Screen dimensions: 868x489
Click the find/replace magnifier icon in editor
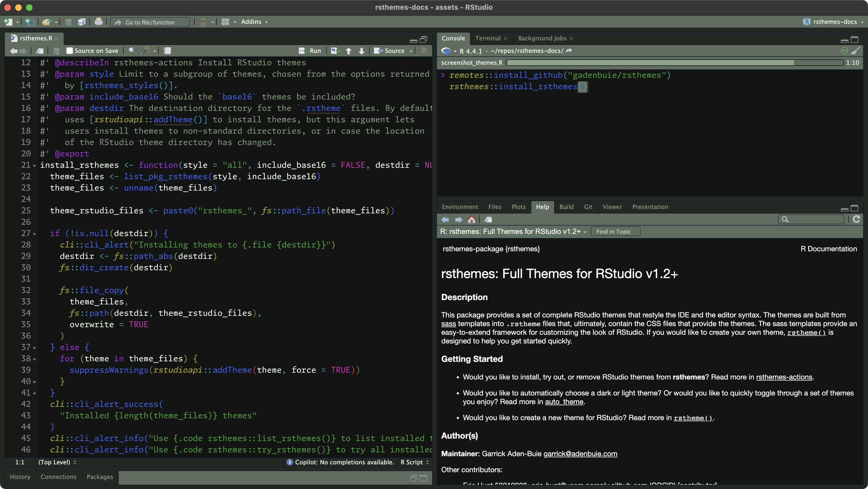(x=132, y=51)
